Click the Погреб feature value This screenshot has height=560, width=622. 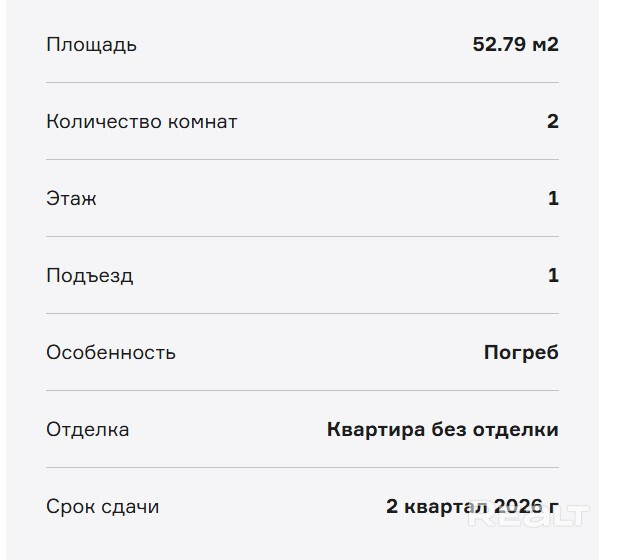(521, 353)
